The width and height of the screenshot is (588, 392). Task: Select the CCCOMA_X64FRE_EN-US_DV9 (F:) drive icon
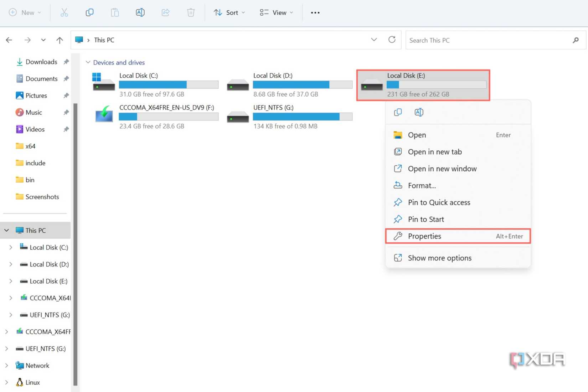click(104, 114)
